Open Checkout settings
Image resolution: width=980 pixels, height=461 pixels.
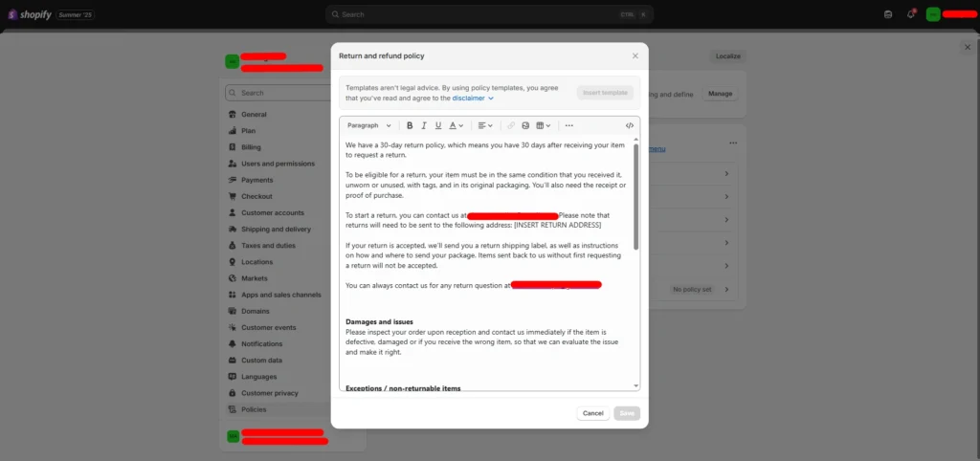click(256, 196)
